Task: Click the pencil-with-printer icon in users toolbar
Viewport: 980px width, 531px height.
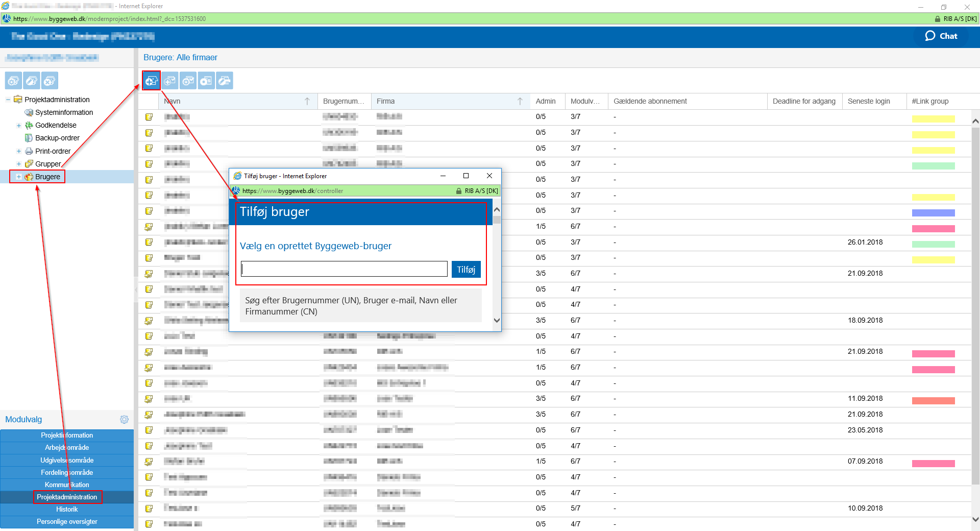Action: pos(224,81)
